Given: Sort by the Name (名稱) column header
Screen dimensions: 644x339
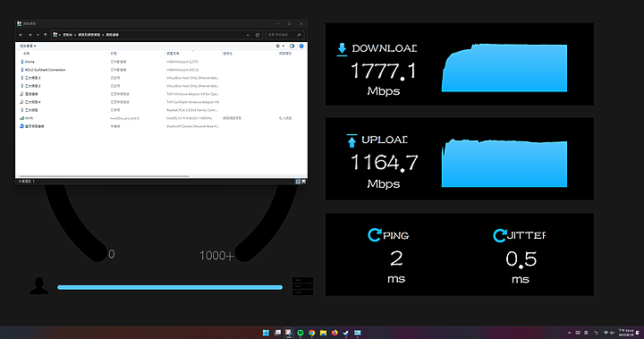Looking at the screenshot, I should [x=26, y=54].
